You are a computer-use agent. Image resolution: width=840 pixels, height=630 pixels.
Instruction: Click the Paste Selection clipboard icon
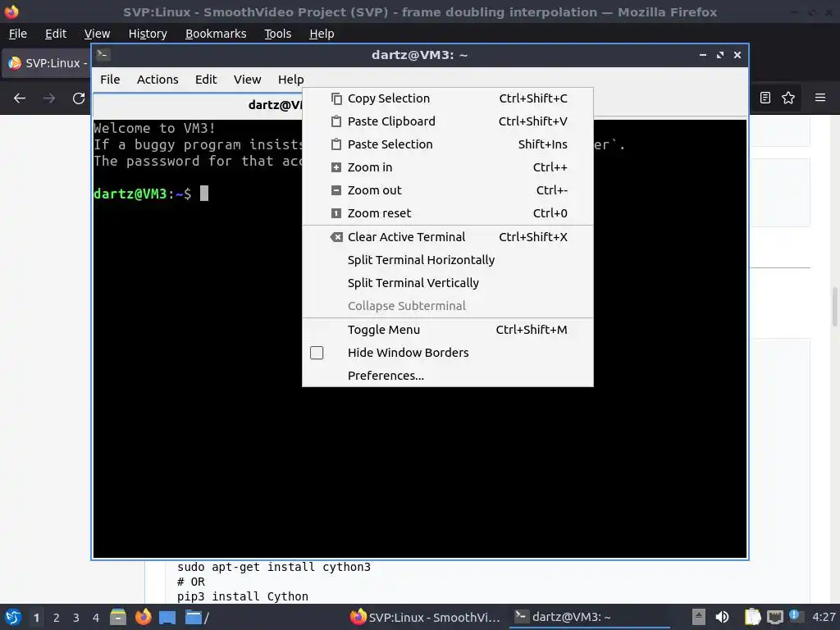(336, 144)
